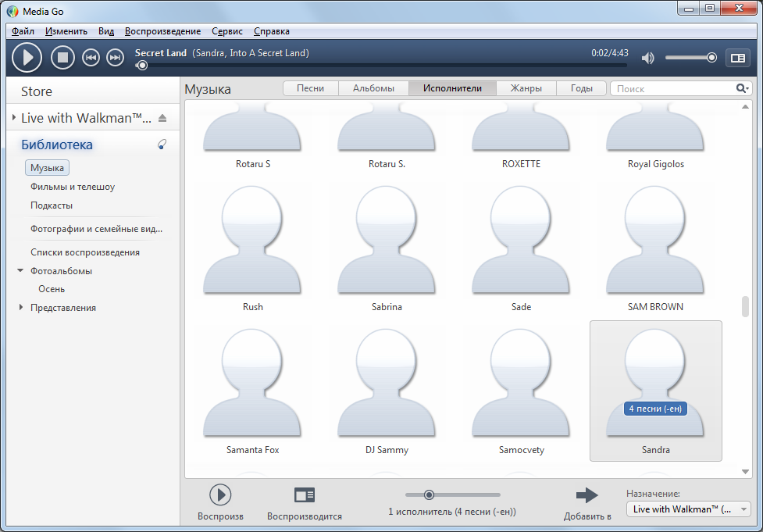The width and height of the screenshot is (763, 532).
Task: Skip to the next track
Action: click(116, 58)
